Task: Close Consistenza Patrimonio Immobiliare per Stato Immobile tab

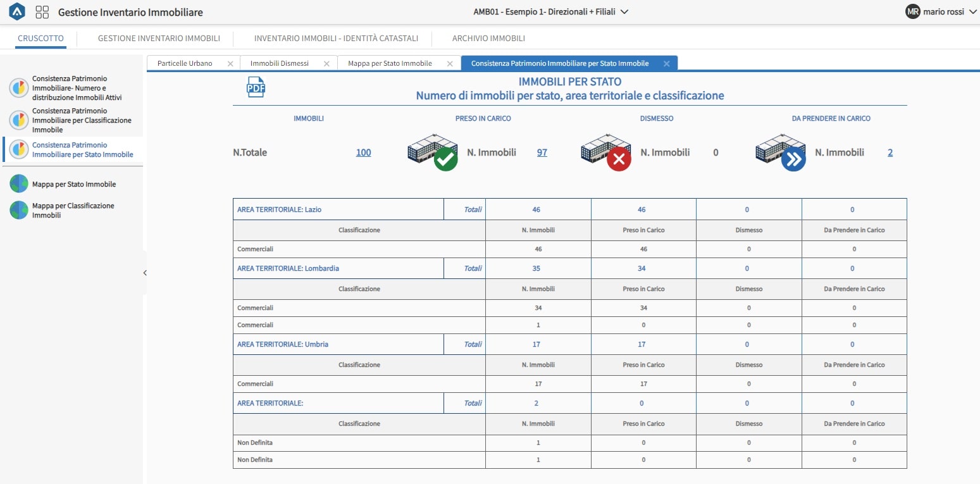Action: [666, 63]
